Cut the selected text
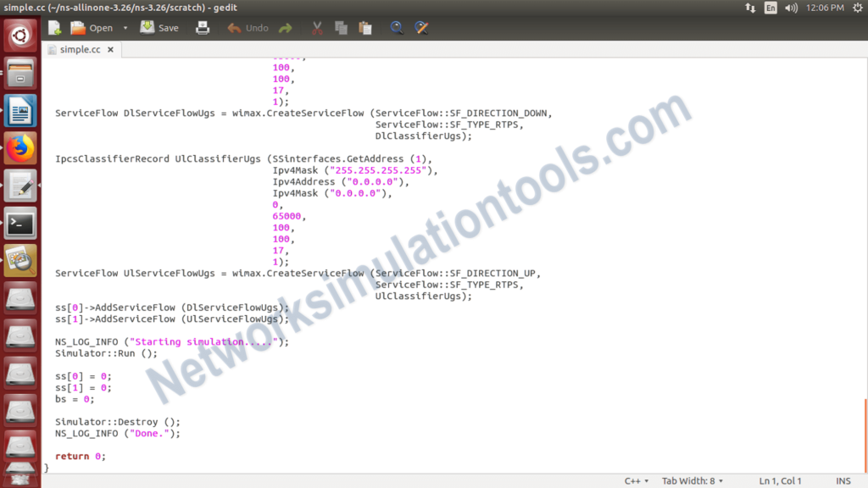 point(316,27)
